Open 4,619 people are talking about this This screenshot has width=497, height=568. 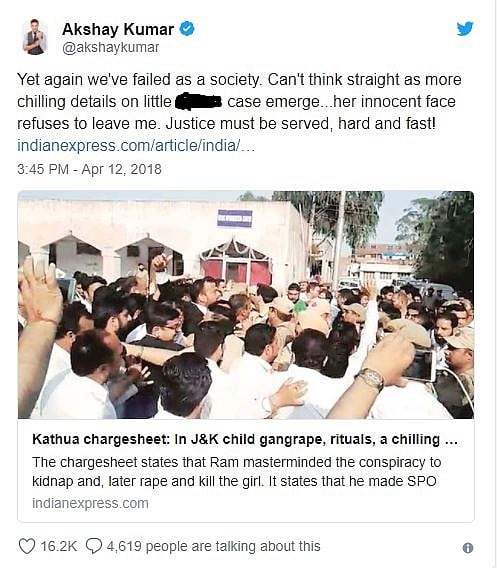click(213, 546)
